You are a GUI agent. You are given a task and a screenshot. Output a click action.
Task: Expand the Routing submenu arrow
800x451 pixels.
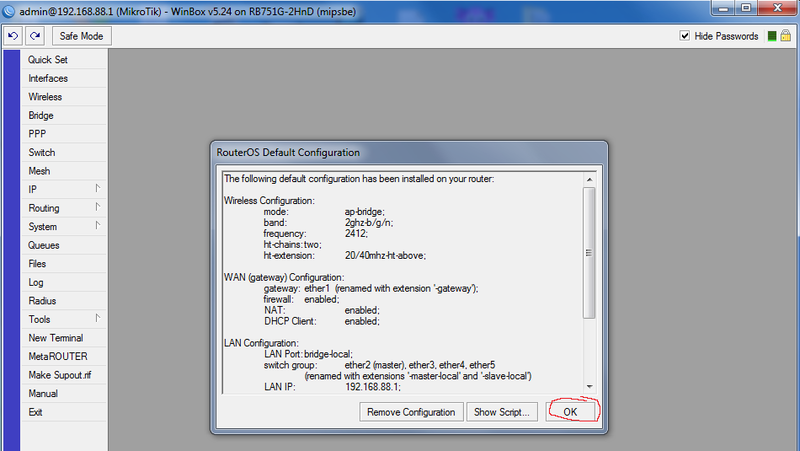click(97, 207)
